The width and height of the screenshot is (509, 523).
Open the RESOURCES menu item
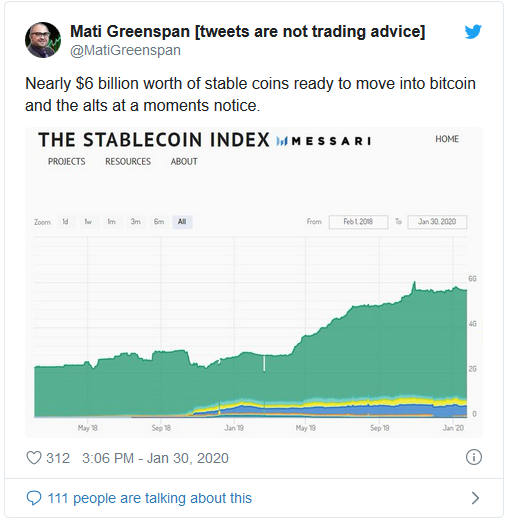(128, 161)
